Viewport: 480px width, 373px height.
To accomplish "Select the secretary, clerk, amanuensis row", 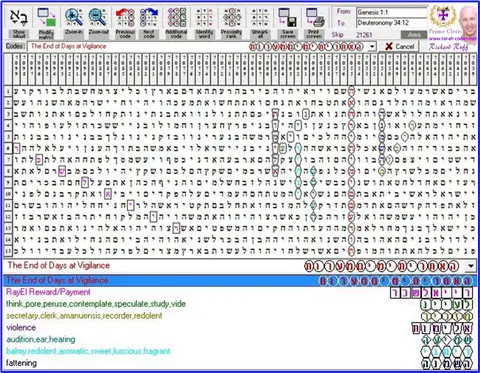I will tap(240, 316).
